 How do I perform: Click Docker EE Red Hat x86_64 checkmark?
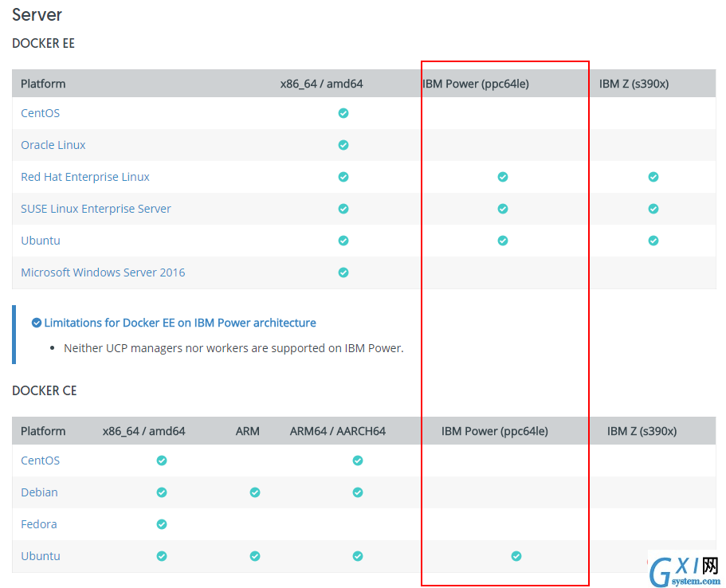click(343, 177)
